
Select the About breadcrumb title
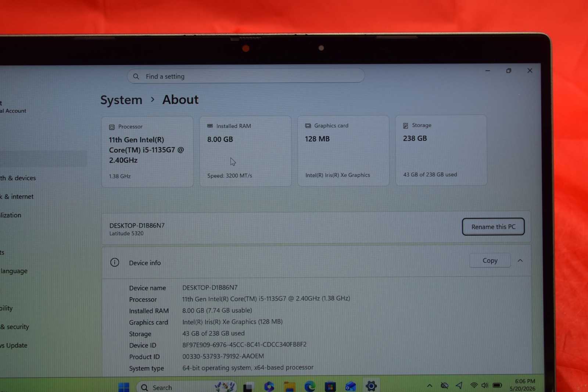tap(180, 100)
